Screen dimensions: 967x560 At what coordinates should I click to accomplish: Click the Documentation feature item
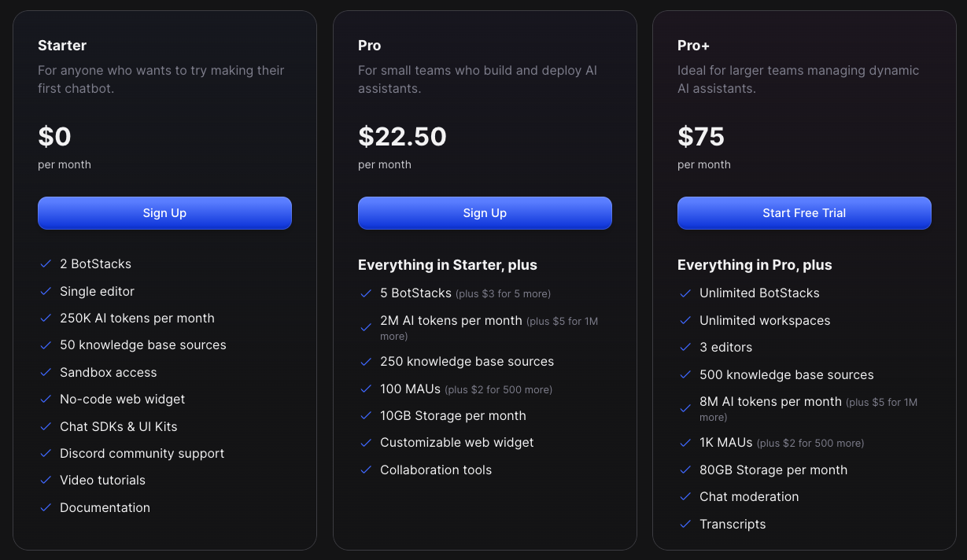105,508
